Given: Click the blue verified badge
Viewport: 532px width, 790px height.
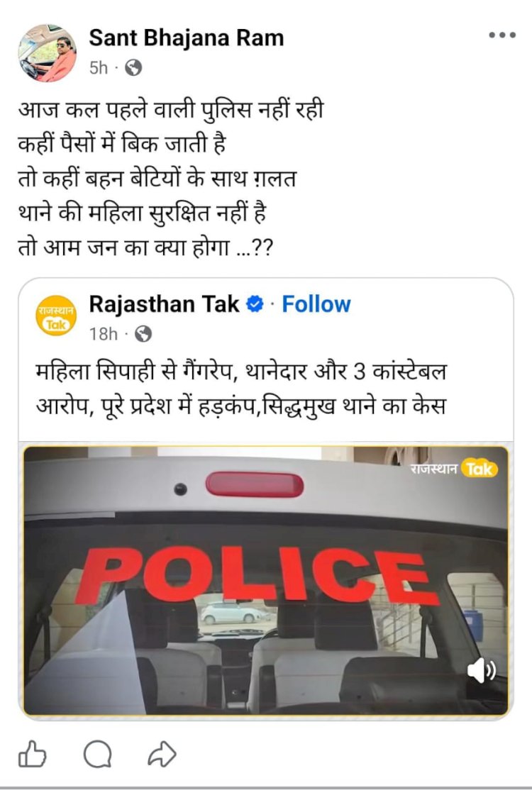Looking at the screenshot, I should coord(255,304).
